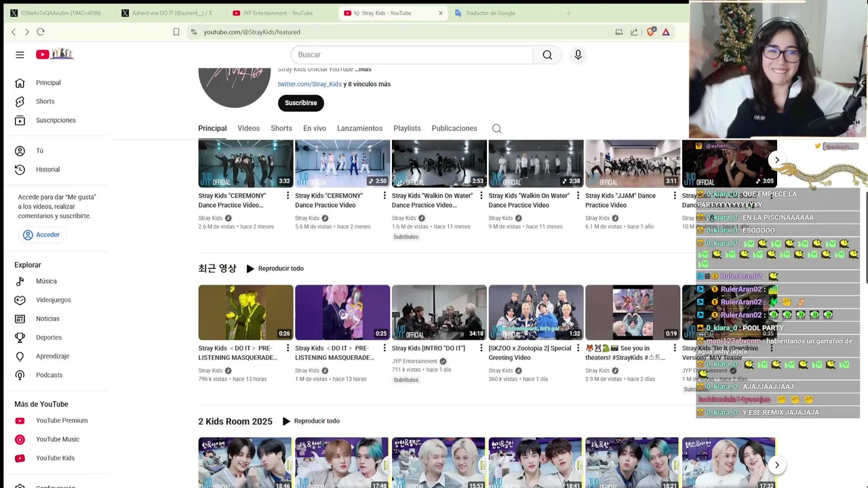Click JYP Entertainment channel name under INTRO video
This screenshot has height=488, width=868.
pyautogui.click(x=414, y=361)
